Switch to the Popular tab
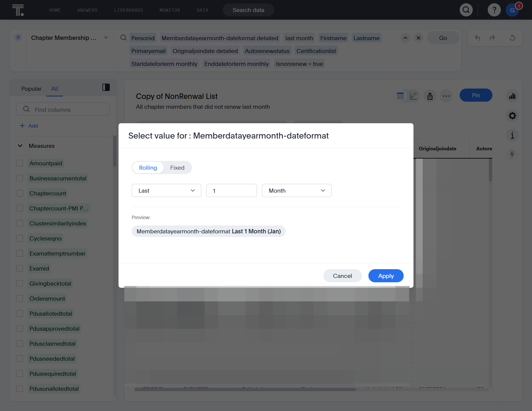Image resolution: width=532 pixels, height=411 pixels. [x=31, y=89]
